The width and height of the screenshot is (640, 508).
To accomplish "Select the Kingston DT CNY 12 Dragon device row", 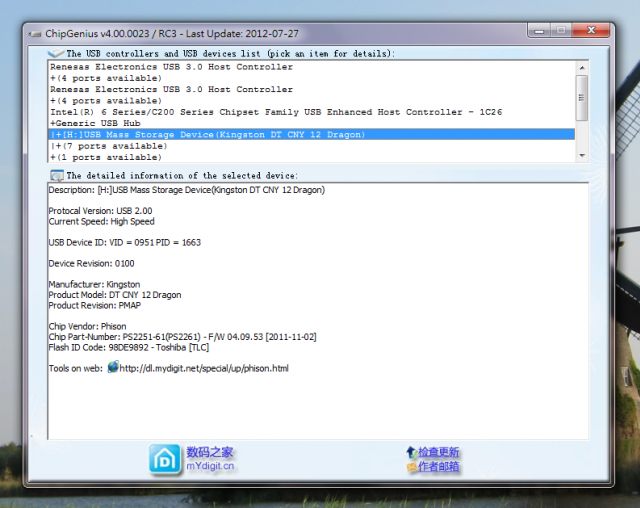I will [x=311, y=135].
